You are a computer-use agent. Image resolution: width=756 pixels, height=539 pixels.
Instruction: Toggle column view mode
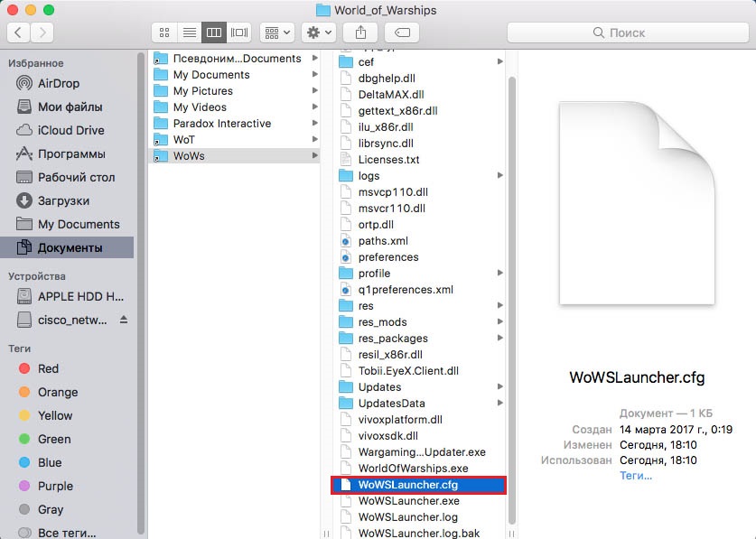click(214, 33)
